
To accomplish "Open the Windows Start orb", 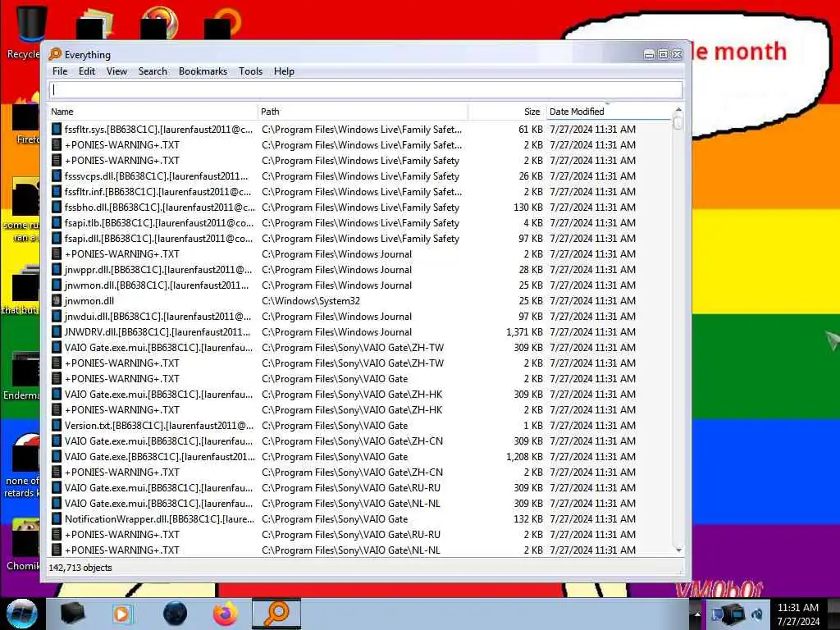I will pyautogui.click(x=22, y=614).
